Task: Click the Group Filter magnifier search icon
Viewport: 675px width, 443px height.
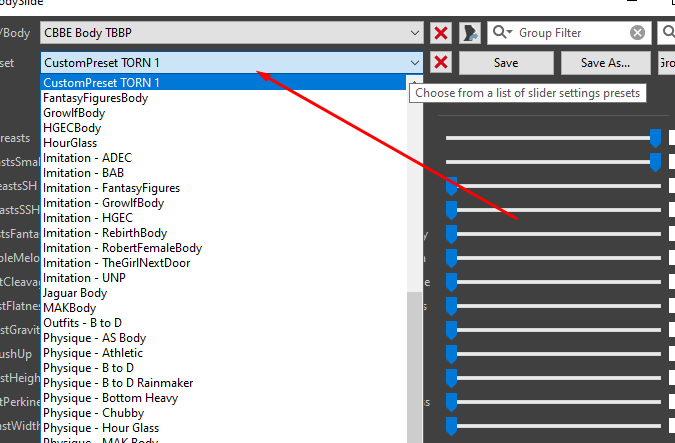Action: pyautogui.click(x=503, y=33)
